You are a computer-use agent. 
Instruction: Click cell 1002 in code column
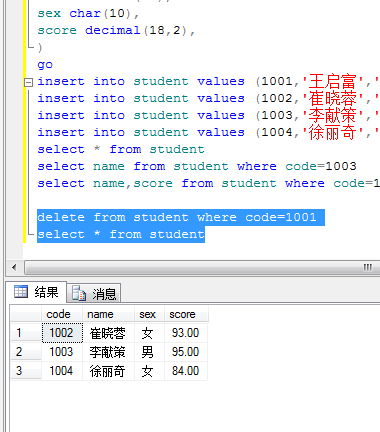62,333
